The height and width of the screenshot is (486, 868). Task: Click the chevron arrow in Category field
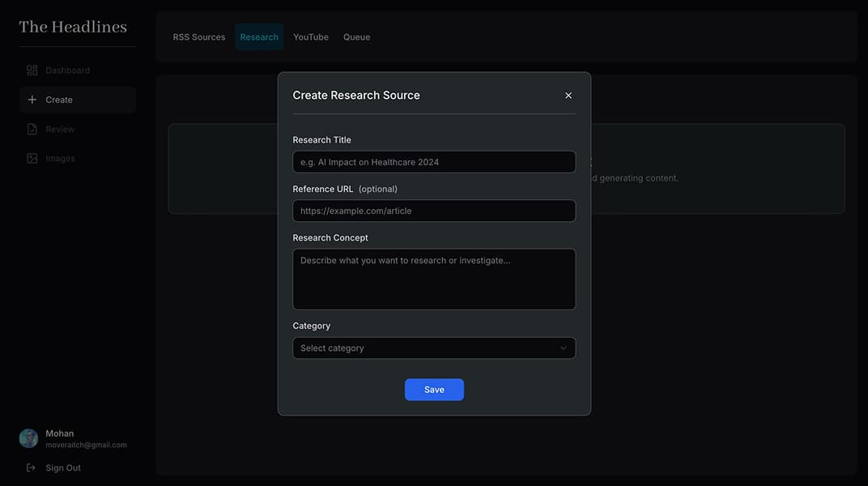click(x=564, y=348)
